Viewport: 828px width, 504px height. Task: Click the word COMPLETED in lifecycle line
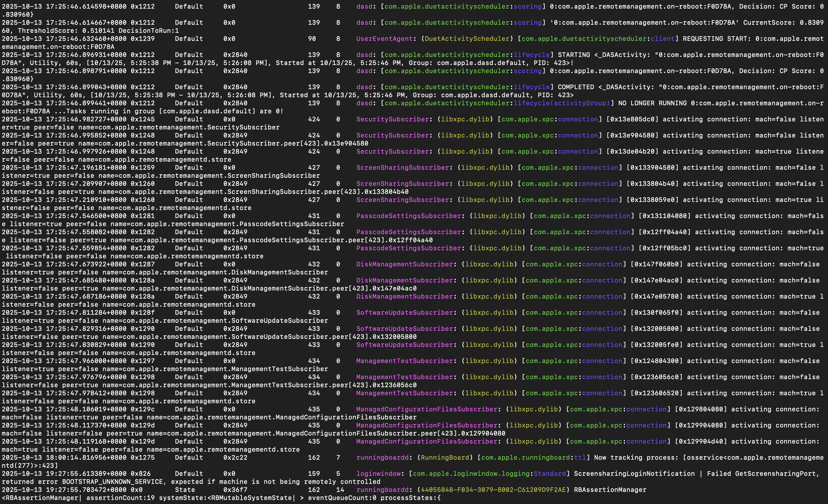tap(576, 87)
